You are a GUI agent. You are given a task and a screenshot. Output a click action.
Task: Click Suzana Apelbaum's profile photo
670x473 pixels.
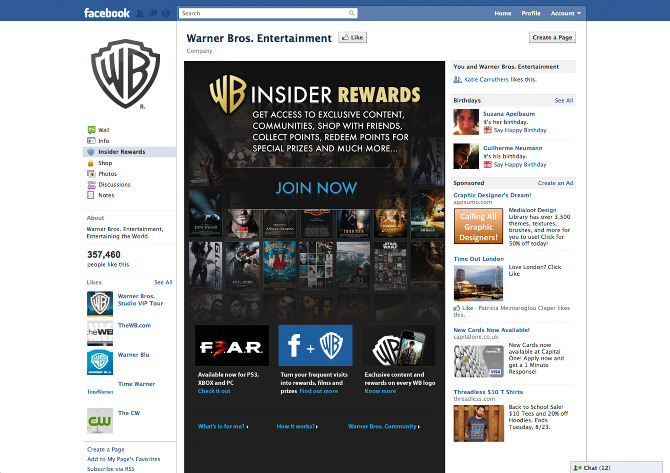click(466, 122)
